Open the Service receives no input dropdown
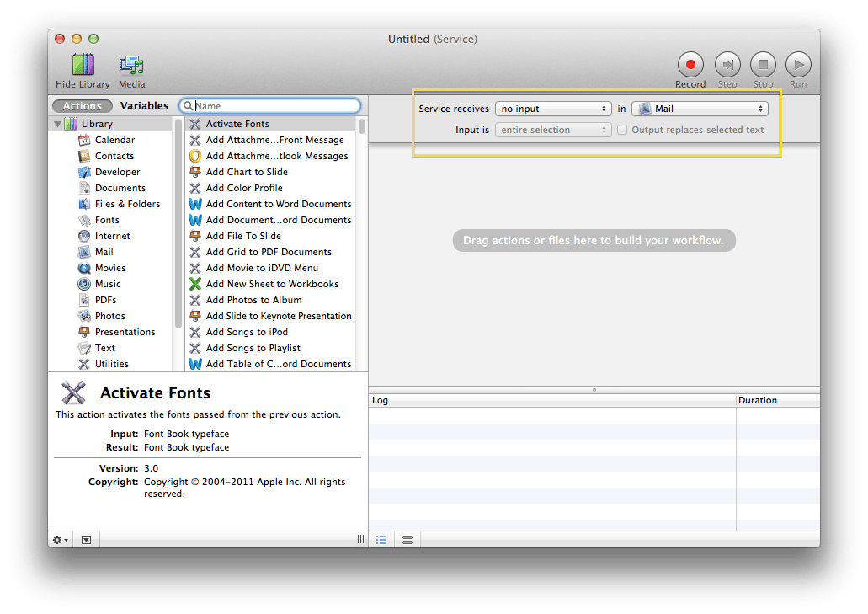 click(x=553, y=109)
